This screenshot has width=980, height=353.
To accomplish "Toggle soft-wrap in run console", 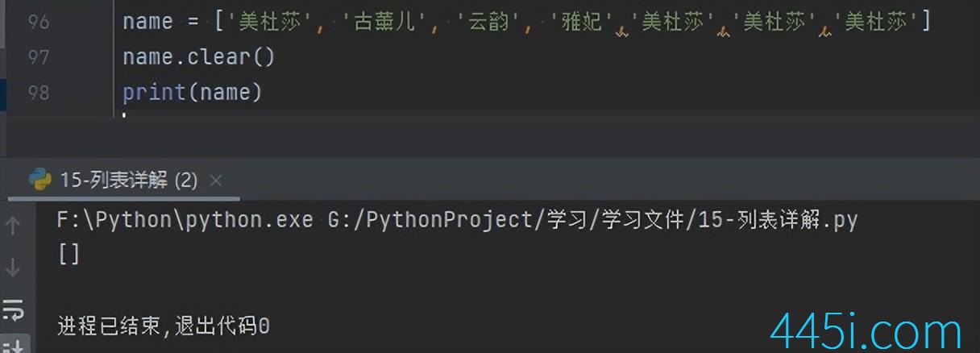I will (13, 309).
